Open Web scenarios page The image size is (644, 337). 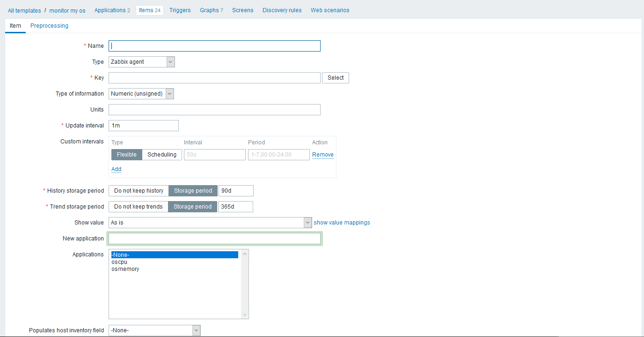point(330,10)
